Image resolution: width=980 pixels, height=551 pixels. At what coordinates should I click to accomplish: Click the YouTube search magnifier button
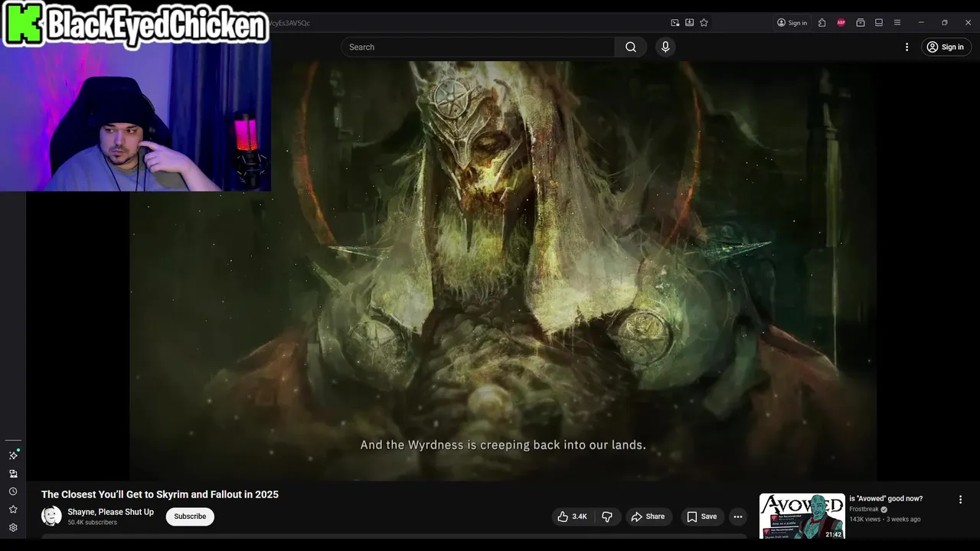click(x=631, y=47)
